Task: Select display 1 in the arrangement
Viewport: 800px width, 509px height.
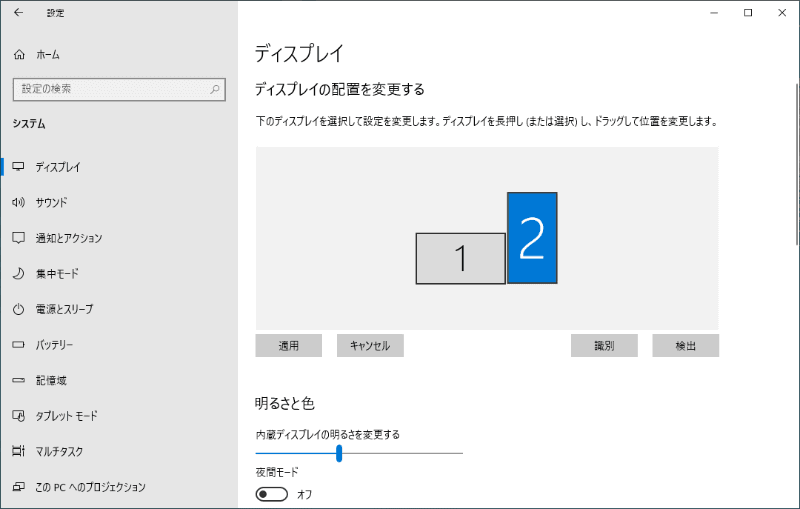Action: tap(460, 259)
